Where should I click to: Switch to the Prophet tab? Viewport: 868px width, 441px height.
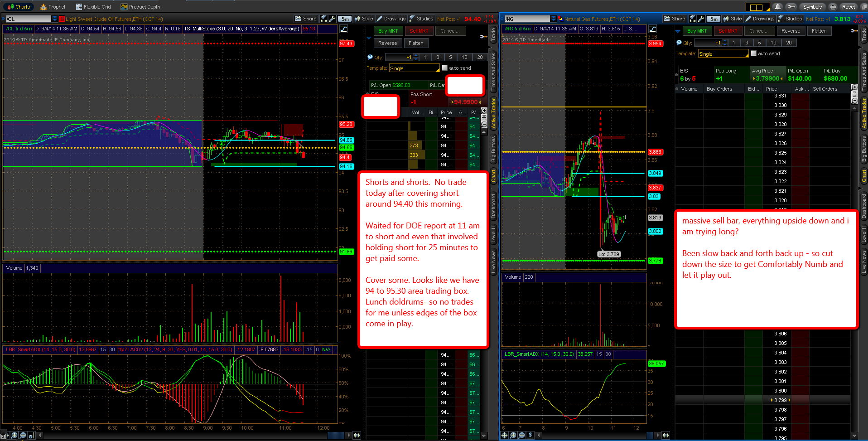(x=53, y=7)
